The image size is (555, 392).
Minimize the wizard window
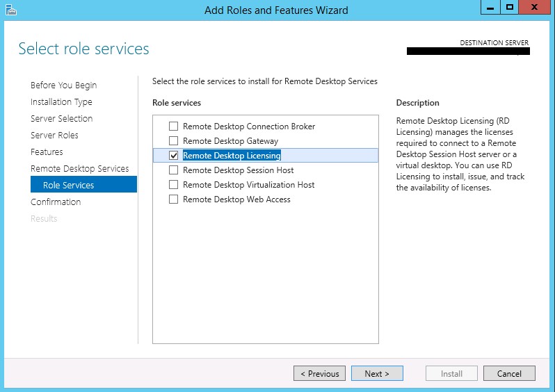(490, 8)
